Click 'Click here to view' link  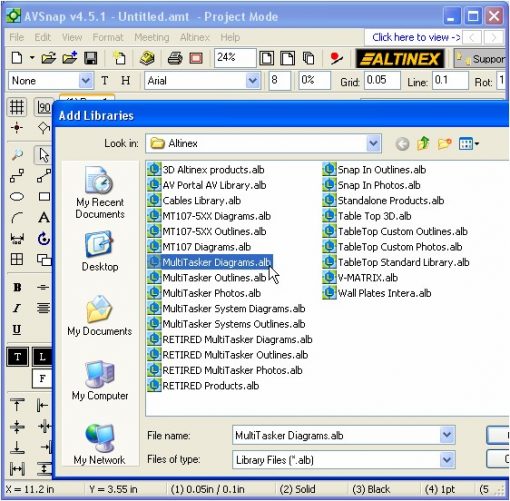pos(416,37)
